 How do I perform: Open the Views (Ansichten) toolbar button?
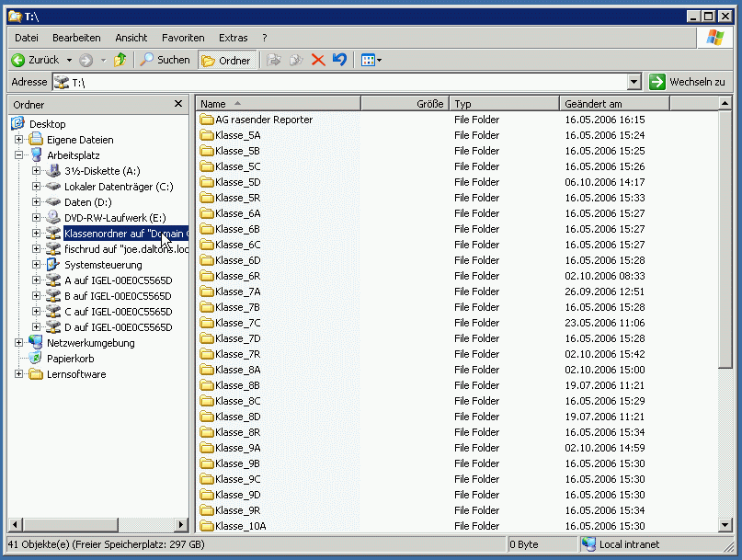pyautogui.click(x=371, y=60)
